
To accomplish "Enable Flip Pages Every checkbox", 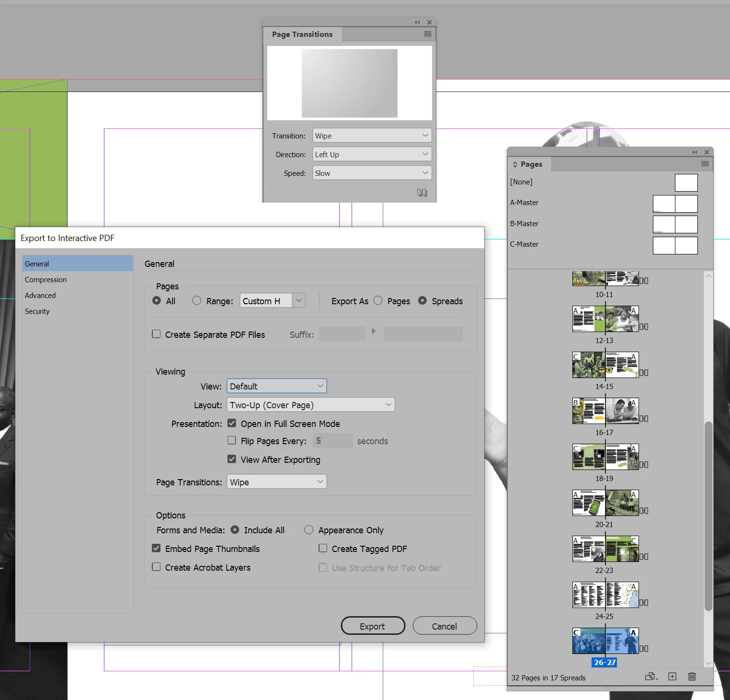I will pyautogui.click(x=232, y=440).
